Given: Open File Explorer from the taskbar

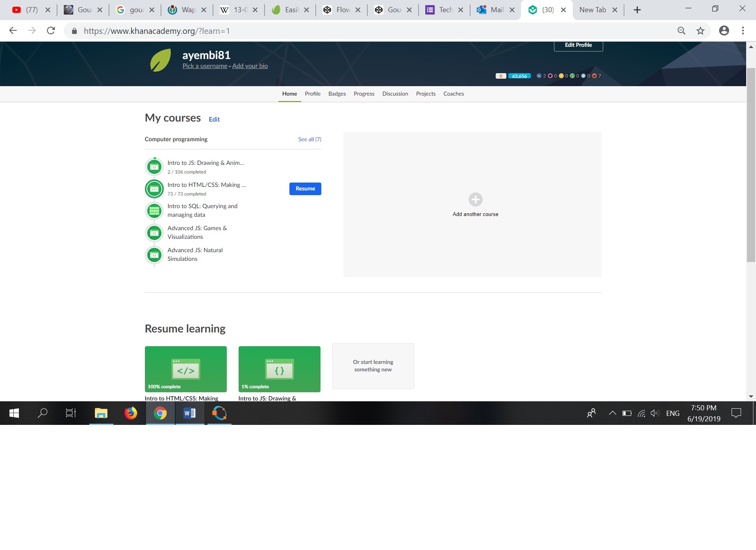Looking at the screenshot, I should pyautogui.click(x=101, y=413).
